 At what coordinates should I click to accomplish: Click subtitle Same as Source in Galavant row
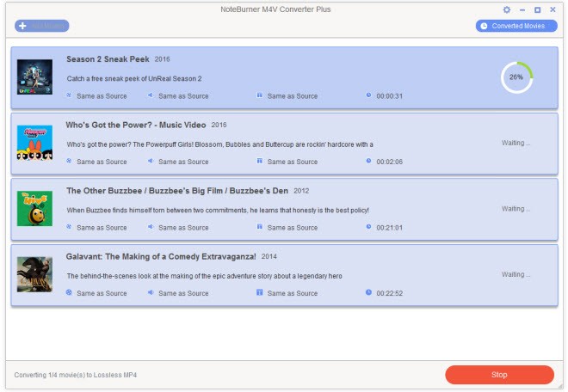pyautogui.click(x=293, y=293)
